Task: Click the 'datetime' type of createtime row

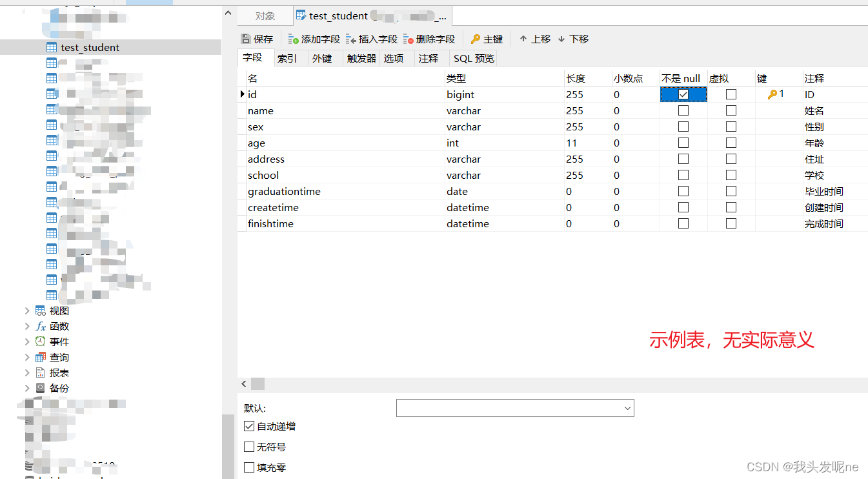Action: tap(504, 207)
